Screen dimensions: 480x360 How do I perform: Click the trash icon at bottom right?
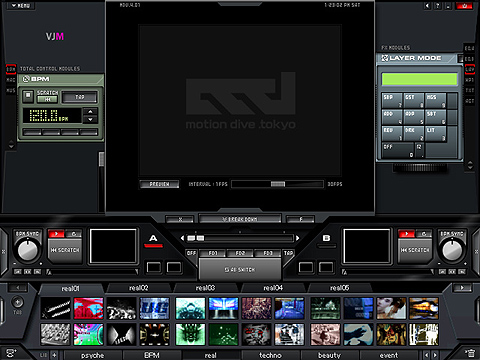coord(470,353)
